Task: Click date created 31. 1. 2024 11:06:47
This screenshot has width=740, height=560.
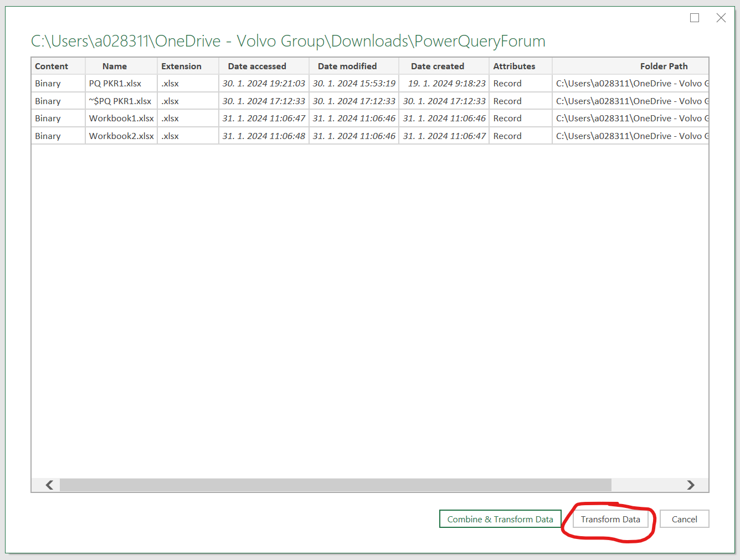Action: 444,136
